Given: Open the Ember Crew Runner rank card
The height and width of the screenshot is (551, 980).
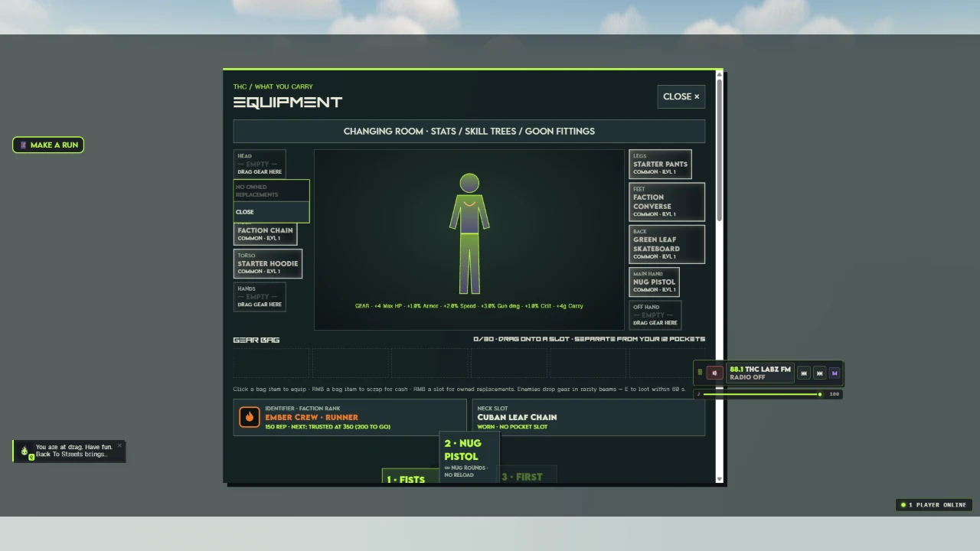Looking at the screenshot, I should (350, 417).
